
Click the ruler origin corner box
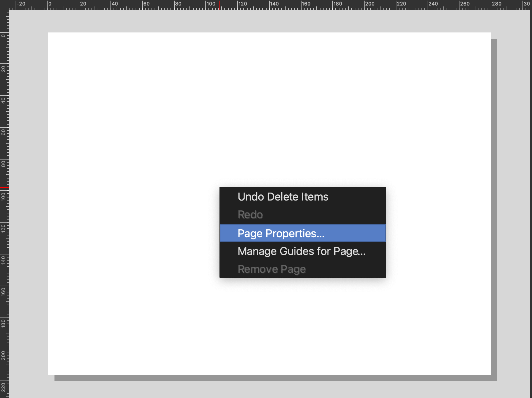(x=4, y=5)
